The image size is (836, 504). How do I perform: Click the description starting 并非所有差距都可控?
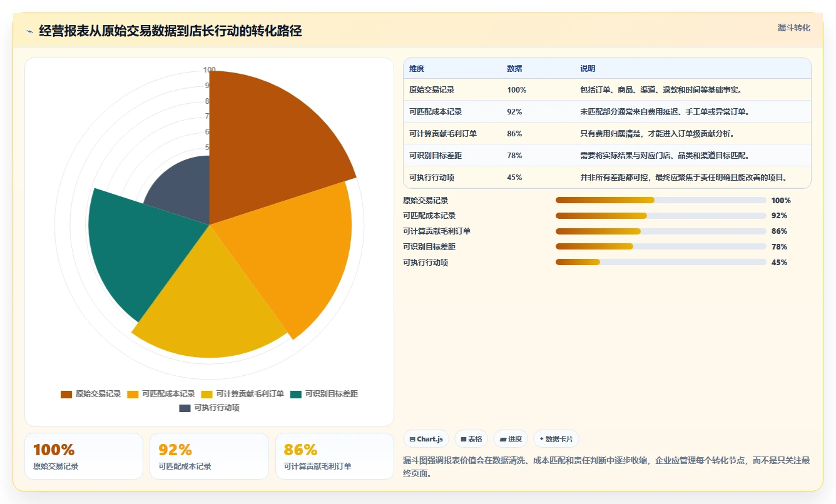[684, 178]
